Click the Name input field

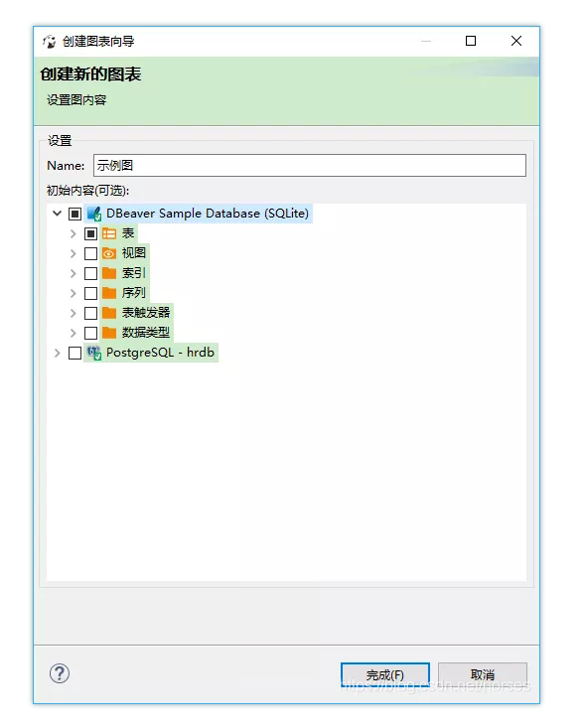[x=310, y=165]
